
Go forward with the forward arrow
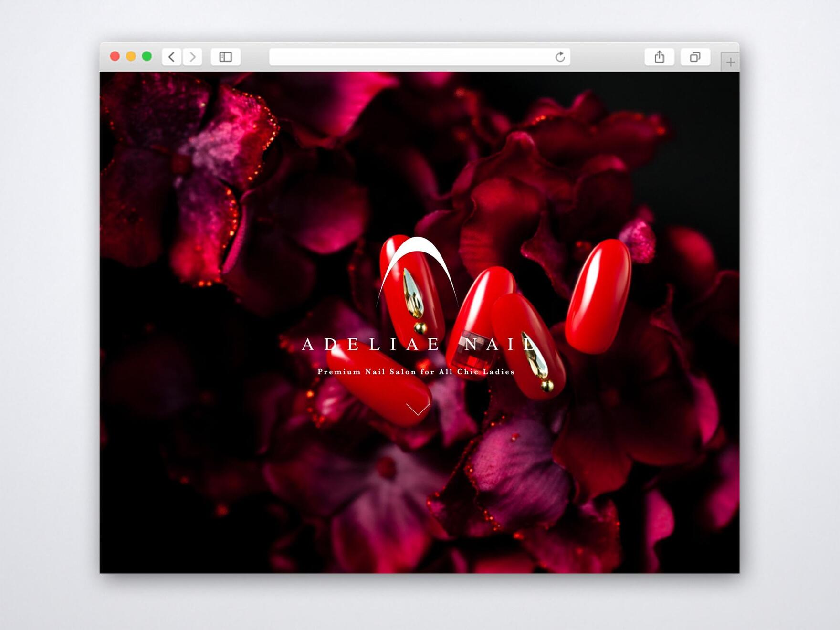tap(193, 57)
